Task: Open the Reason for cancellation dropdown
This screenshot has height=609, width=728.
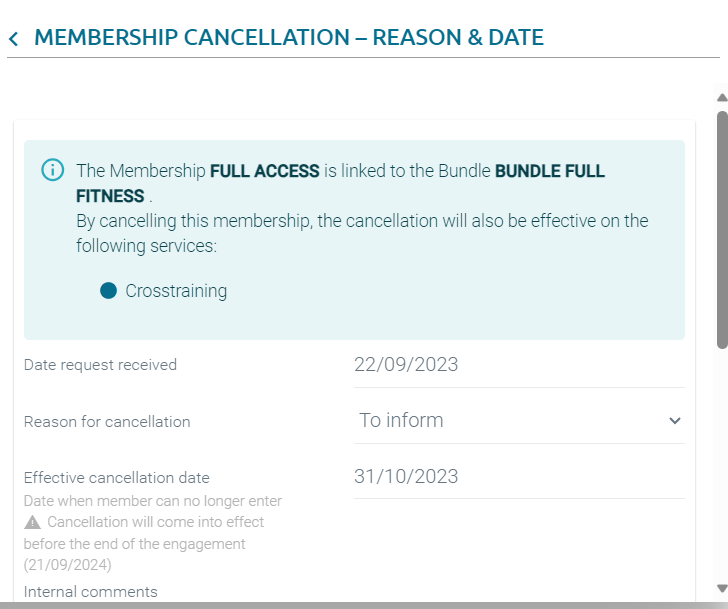Action: (x=518, y=421)
